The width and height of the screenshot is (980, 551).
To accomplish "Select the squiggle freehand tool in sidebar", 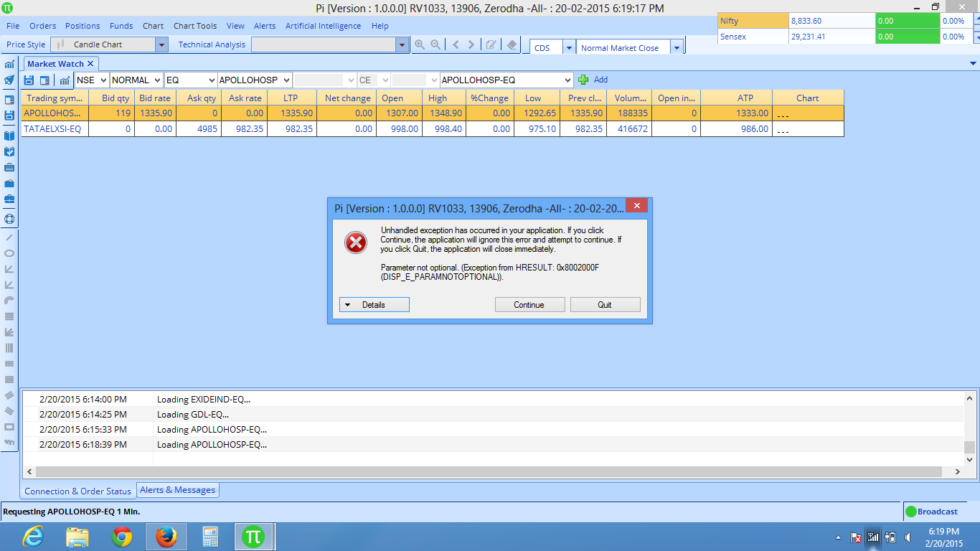I will (9, 443).
